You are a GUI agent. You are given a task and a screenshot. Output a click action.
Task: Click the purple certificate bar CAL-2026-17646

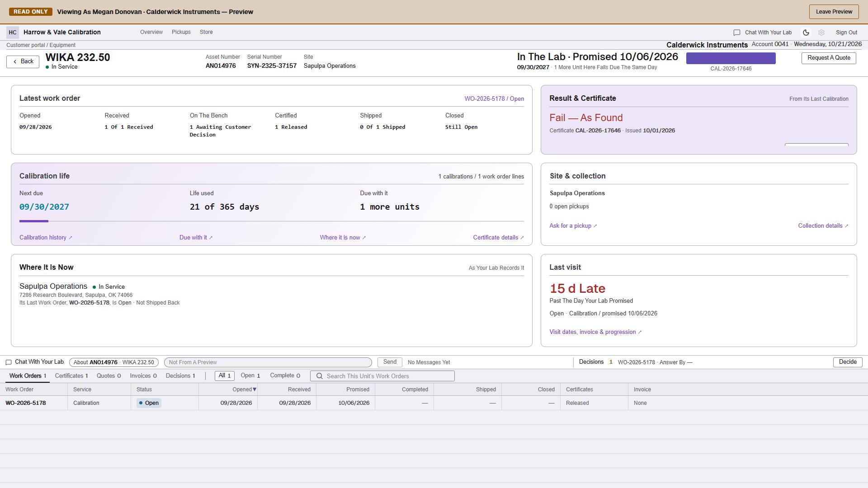coord(731,58)
